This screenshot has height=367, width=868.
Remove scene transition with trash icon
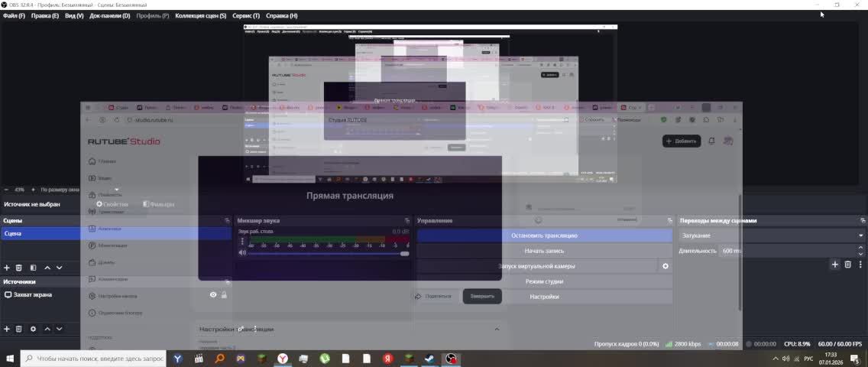click(x=847, y=265)
